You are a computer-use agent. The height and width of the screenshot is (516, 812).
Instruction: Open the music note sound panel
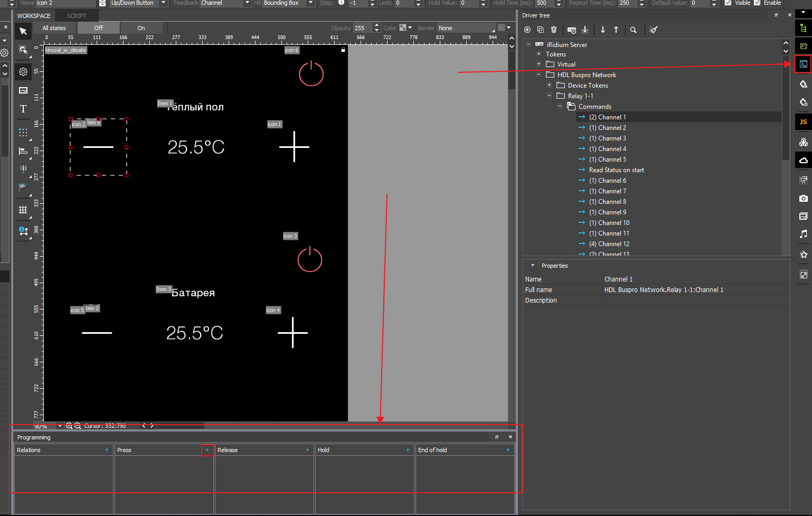click(803, 234)
